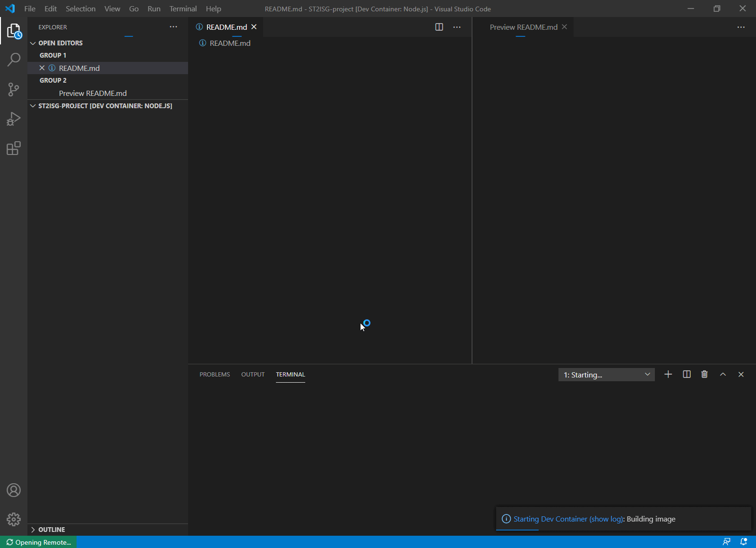This screenshot has width=756, height=548.
Task: Maximize the panel size with up chevron
Action: pyautogui.click(x=723, y=374)
